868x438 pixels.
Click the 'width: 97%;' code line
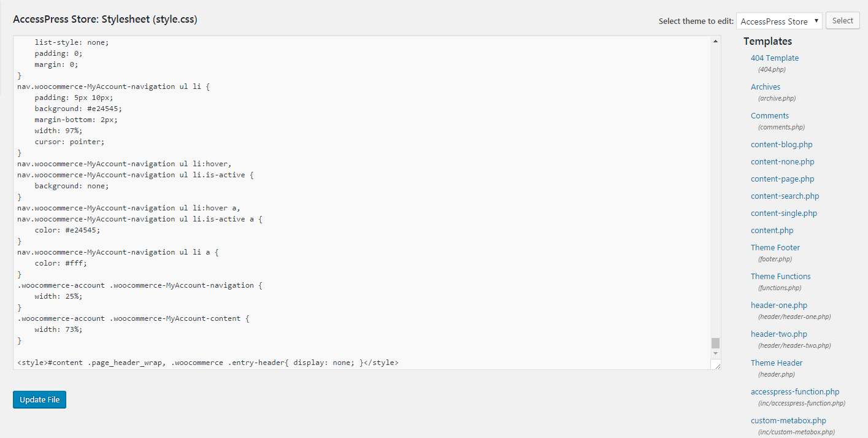[59, 131]
